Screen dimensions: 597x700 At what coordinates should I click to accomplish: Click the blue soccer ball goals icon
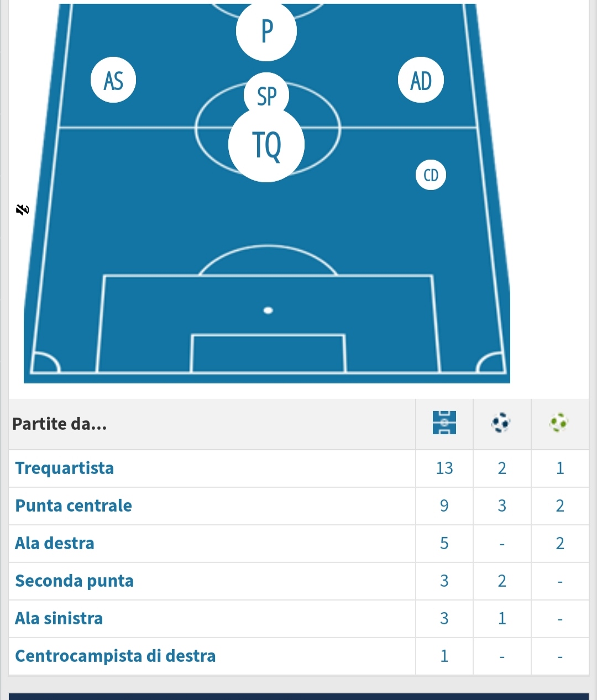(501, 423)
